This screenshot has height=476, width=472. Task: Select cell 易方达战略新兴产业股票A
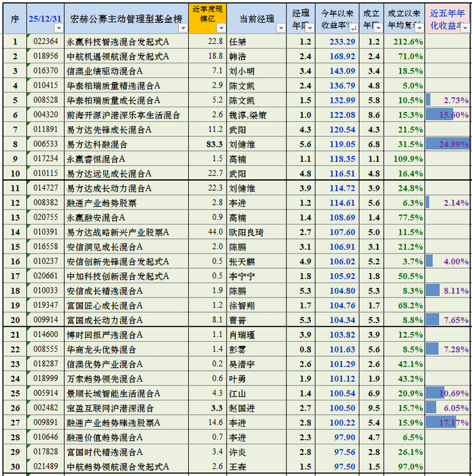127,232
